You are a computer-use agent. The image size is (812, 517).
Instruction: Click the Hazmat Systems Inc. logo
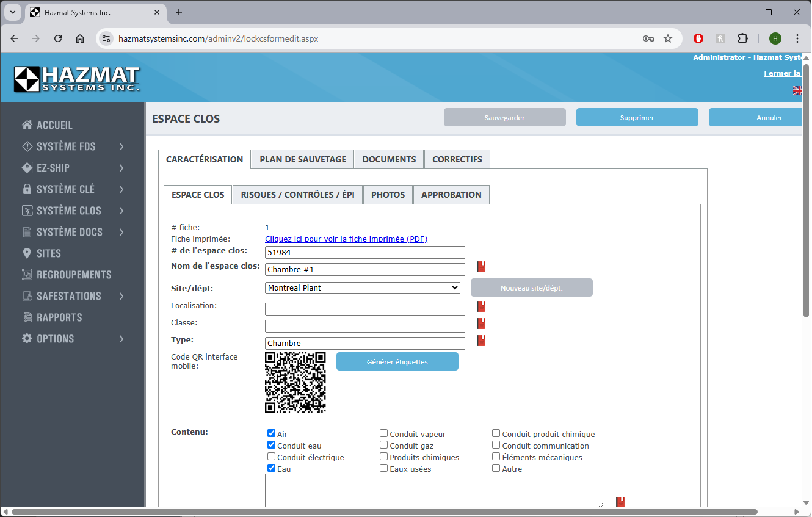(x=77, y=79)
